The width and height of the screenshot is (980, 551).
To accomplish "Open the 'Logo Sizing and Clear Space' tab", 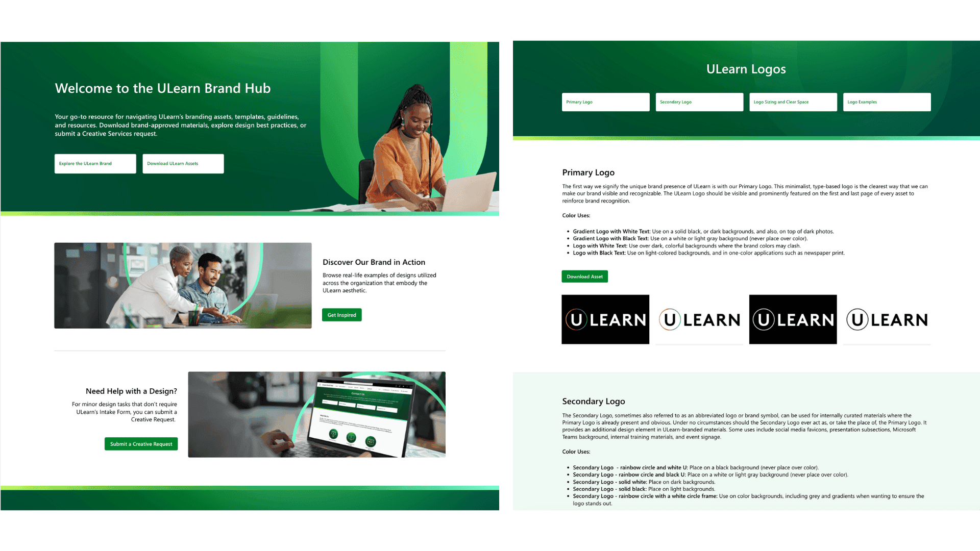I will (x=791, y=102).
